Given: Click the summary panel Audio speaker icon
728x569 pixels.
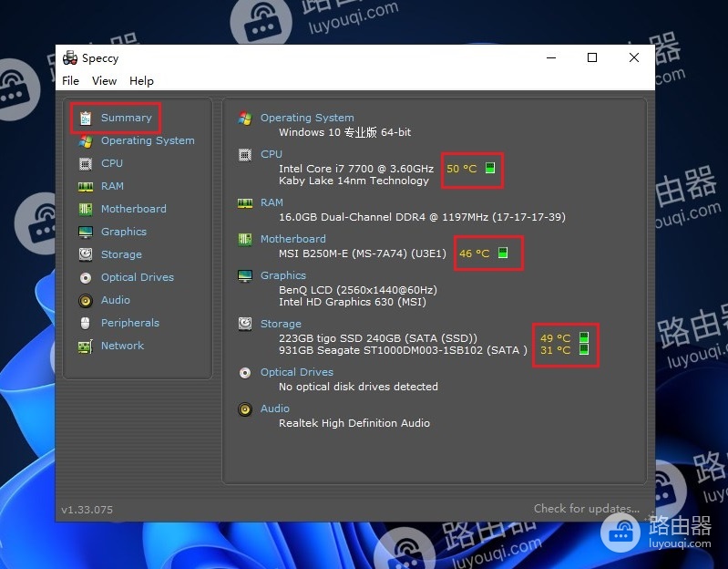Looking at the screenshot, I should [245, 409].
